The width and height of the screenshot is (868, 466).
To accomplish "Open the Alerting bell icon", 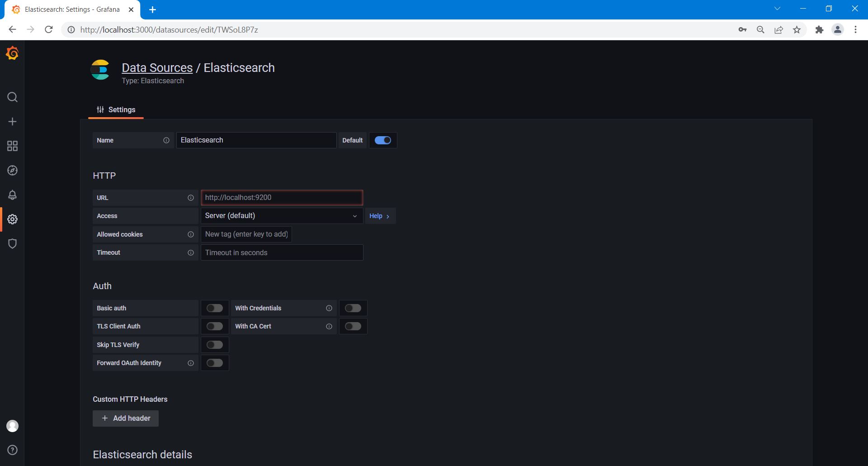I will [12, 195].
